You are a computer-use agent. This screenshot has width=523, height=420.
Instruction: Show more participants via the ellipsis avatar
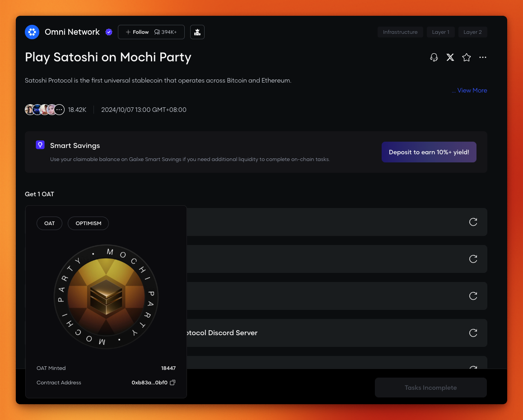click(59, 110)
